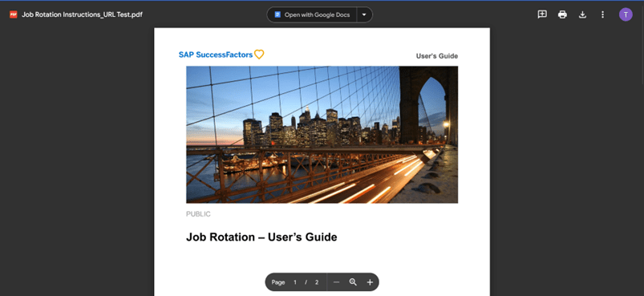Screen dimensions: 644x296
Task: Click the red PDF file type icon
Action: pos(14,14)
